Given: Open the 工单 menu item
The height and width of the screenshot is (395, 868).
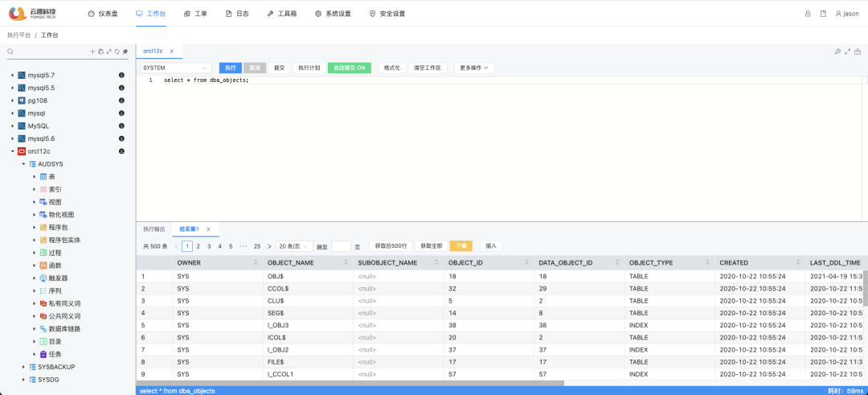Looking at the screenshot, I should 195,14.
